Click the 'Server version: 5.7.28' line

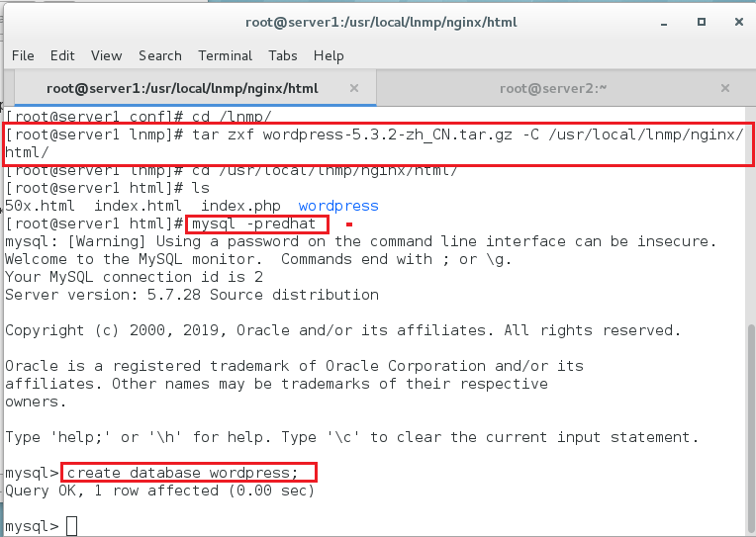tap(192, 295)
